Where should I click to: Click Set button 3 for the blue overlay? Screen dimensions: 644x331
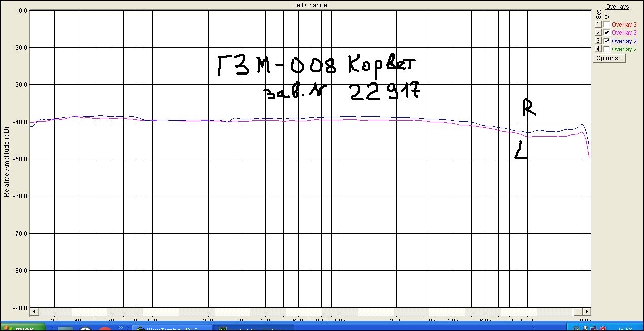(x=598, y=41)
